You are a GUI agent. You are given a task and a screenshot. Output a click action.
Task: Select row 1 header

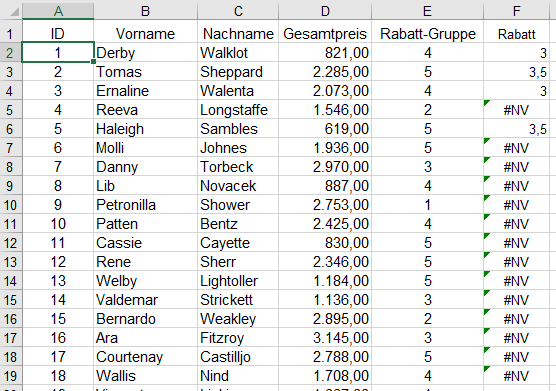tap(11, 34)
